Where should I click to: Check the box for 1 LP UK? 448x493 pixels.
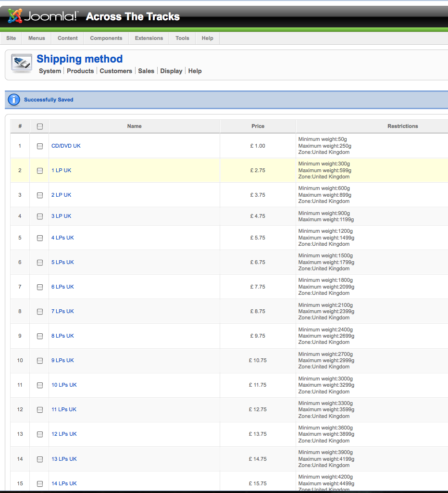(40, 171)
